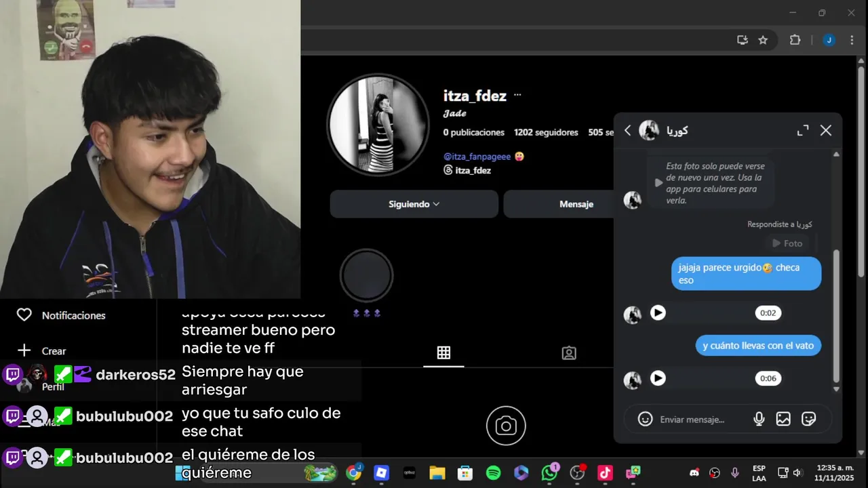Select the posts grid tab

443,352
